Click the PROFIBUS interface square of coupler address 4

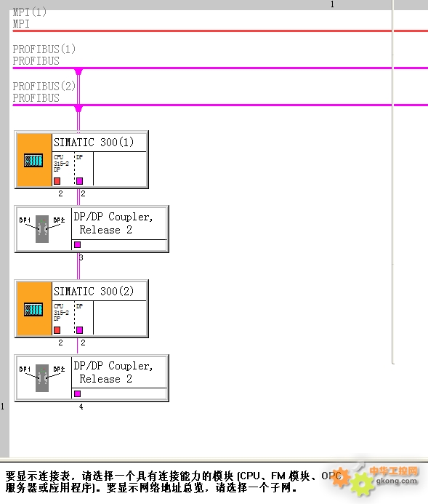(x=77, y=393)
